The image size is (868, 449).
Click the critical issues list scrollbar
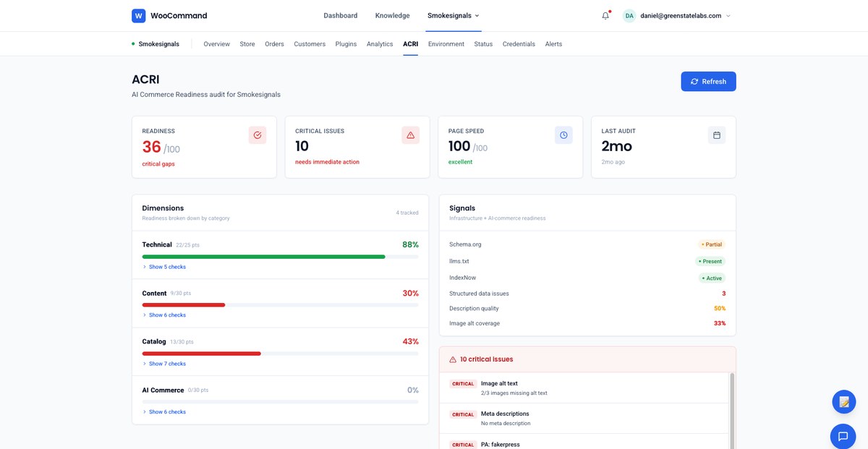click(x=731, y=411)
